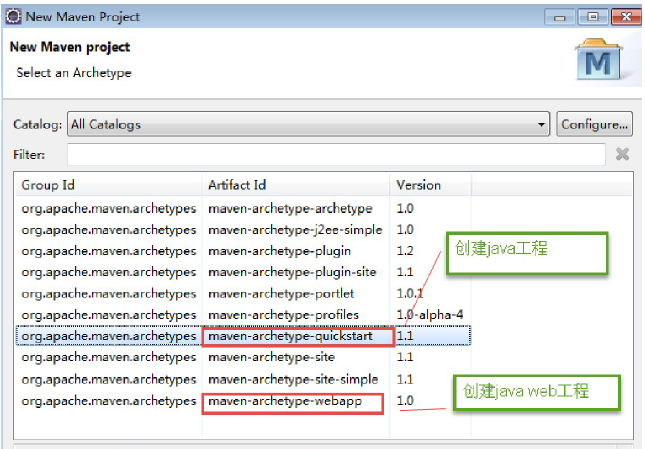Image resolution: width=645 pixels, height=449 pixels.
Task: Minimize the New Maven Project window
Action: (559, 17)
